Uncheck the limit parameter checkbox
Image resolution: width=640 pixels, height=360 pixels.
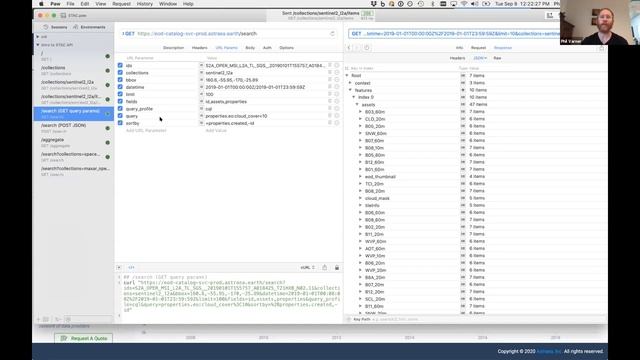[120, 94]
